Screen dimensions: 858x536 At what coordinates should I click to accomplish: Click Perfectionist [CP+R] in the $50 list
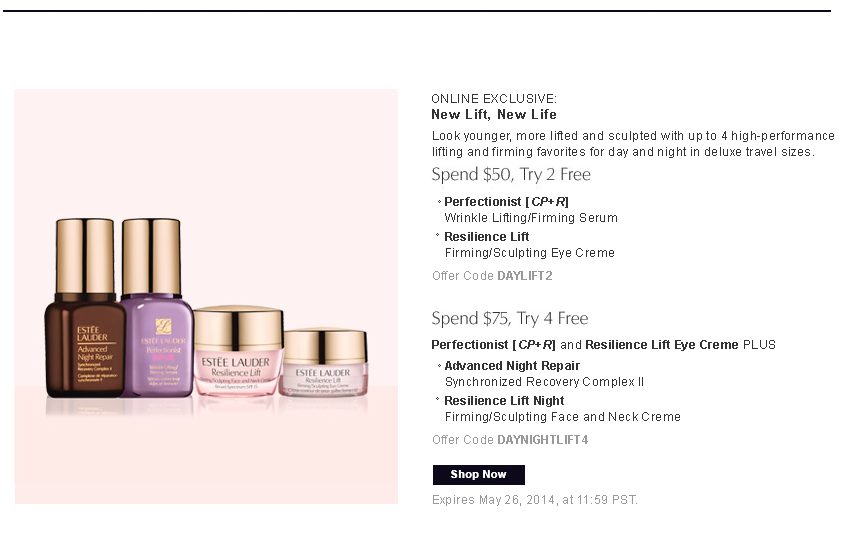pos(506,202)
